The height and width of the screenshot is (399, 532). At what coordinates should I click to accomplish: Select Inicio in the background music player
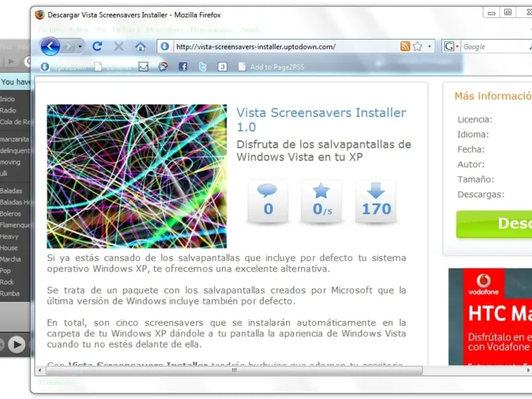(x=7, y=99)
